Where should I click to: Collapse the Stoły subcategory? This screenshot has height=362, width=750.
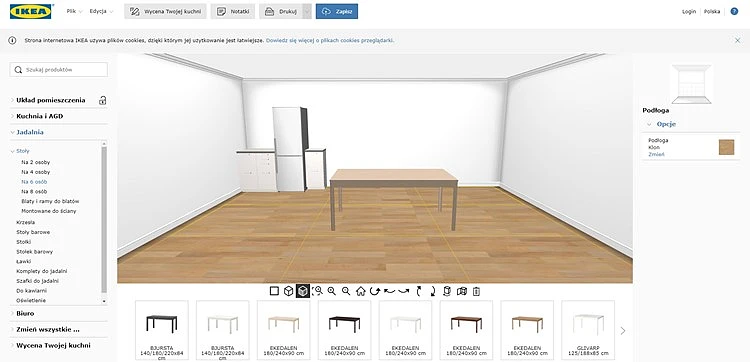(x=22, y=151)
